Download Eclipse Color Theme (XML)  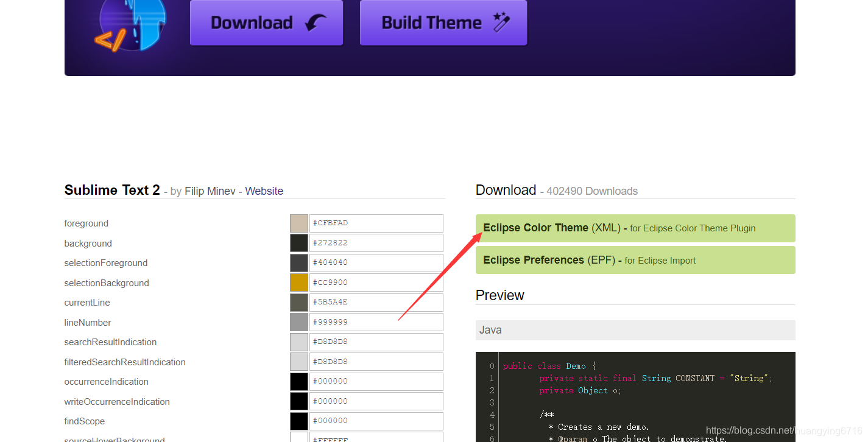click(x=635, y=228)
